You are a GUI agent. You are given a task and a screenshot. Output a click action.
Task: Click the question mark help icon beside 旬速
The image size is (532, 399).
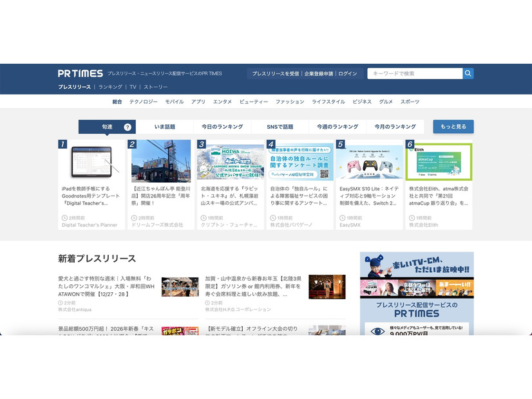pyautogui.click(x=128, y=127)
